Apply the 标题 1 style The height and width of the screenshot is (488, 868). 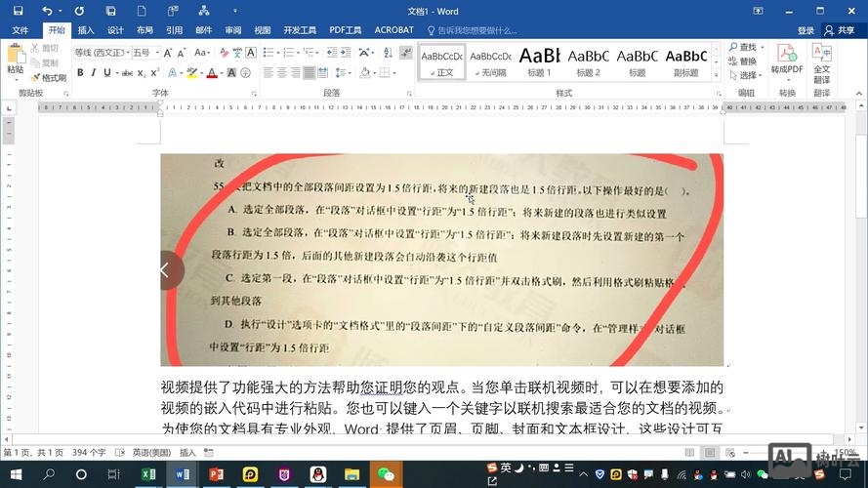click(x=539, y=61)
